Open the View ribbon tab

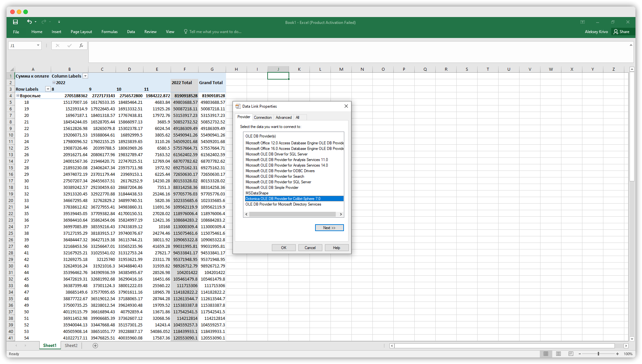[x=170, y=32]
